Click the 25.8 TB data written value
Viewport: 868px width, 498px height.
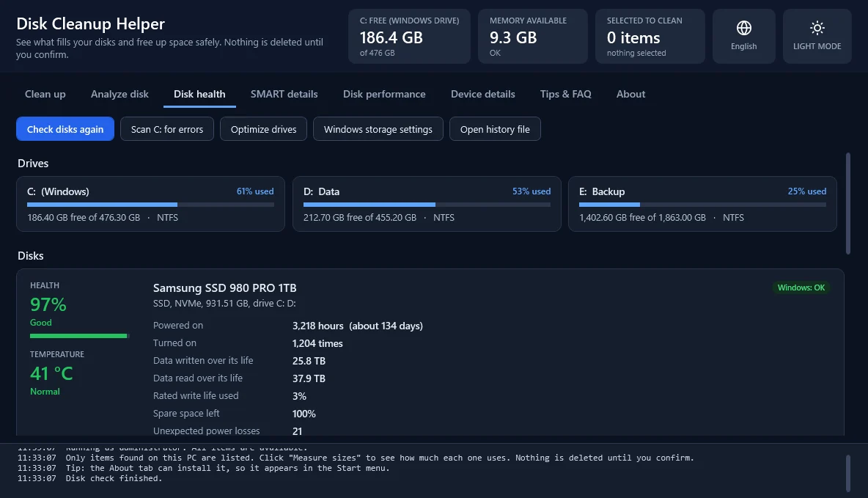pos(309,361)
